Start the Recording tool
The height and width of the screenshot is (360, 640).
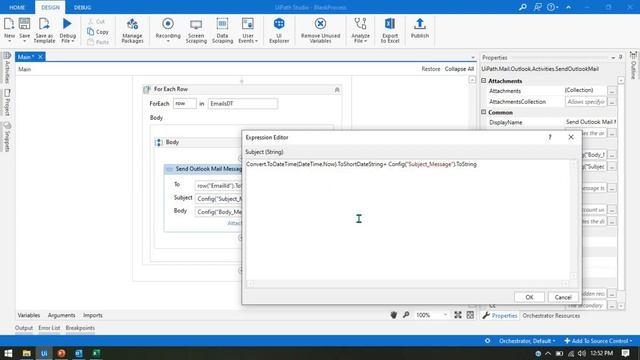pos(168,30)
